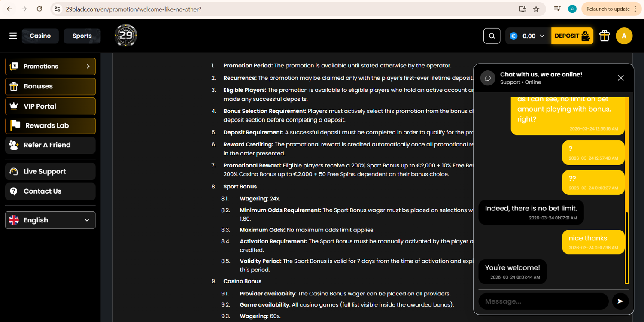This screenshot has width=644, height=322.
Task: Send the chat message with arrow icon
Action: [x=620, y=301]
